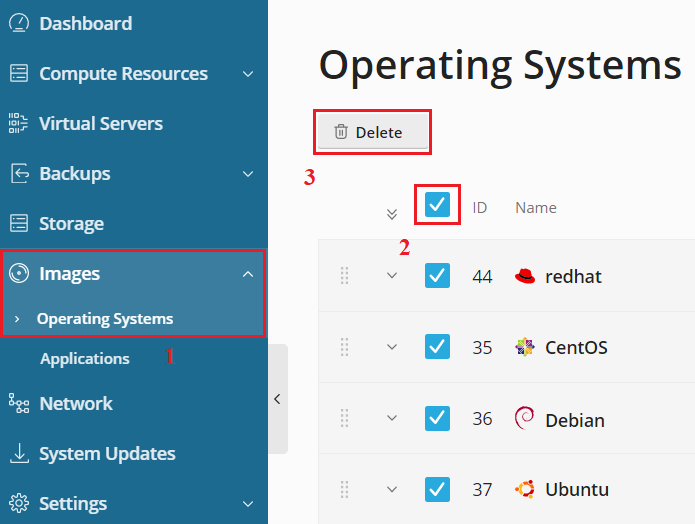695x524 pixels.
Task: Collapse the sidebar using arrow handle
Action: (277, 399)
